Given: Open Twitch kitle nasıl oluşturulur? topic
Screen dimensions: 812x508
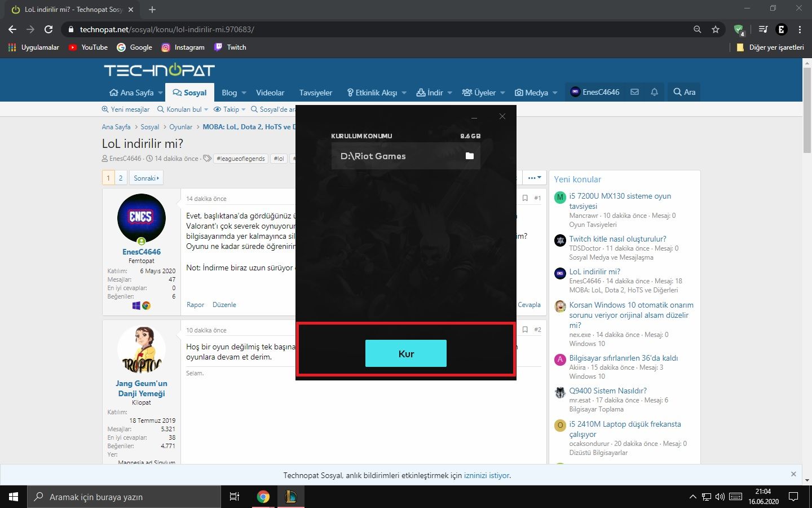Looking at the screenshot, I should (617, 239).
